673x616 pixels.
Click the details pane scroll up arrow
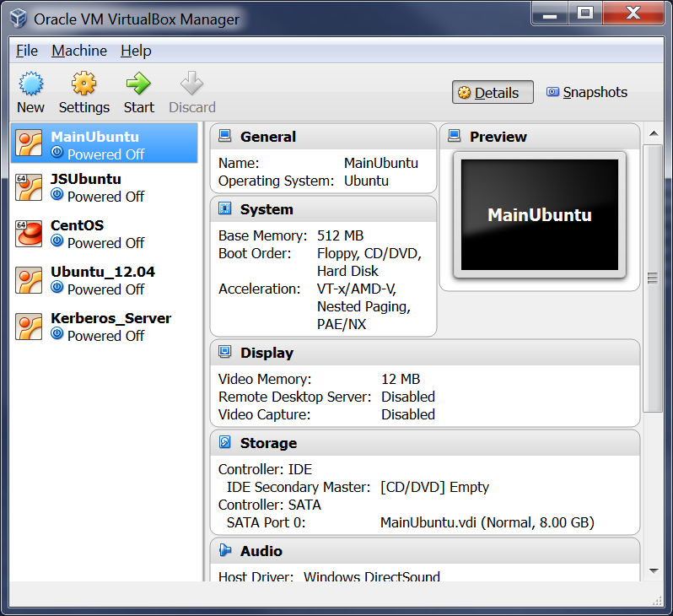point(654,133)
